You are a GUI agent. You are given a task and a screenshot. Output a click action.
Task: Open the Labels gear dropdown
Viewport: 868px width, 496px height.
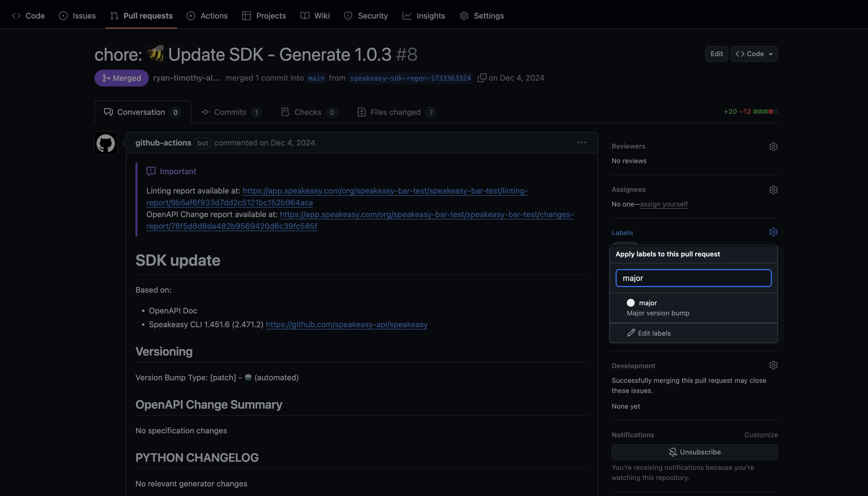pyautogui.click(x=773, y=232)
